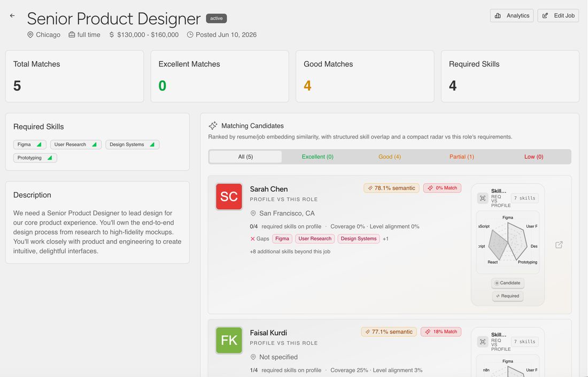
Task: Click the location pin beside Not specified
Action: pos(253,357)
